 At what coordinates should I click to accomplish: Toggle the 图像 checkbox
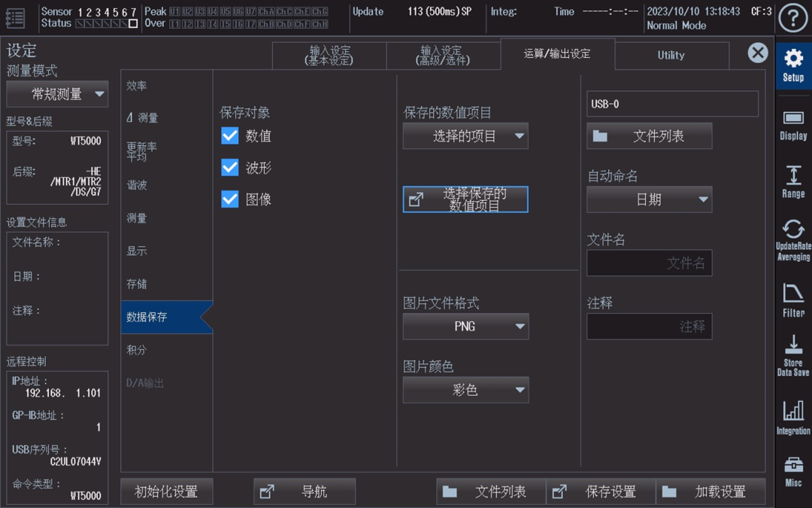coord(230,199)
